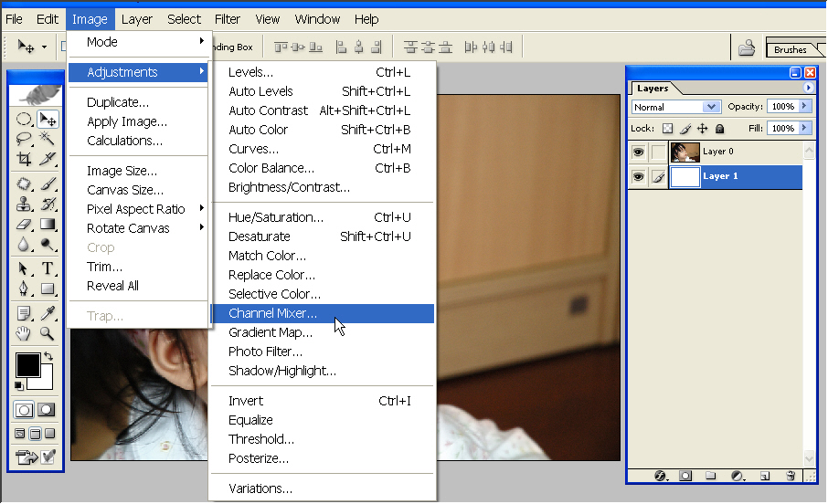The width and height of the screenshot is (828, 504).
Task: Toggle visibility of Layer 0
Action: pyautogui.click(x=639, y=152)
